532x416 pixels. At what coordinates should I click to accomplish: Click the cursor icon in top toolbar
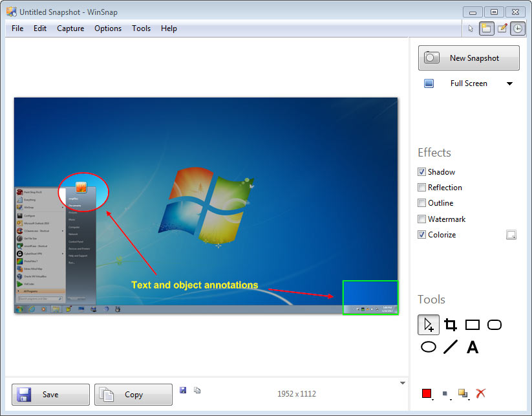(x=471, y=28)
